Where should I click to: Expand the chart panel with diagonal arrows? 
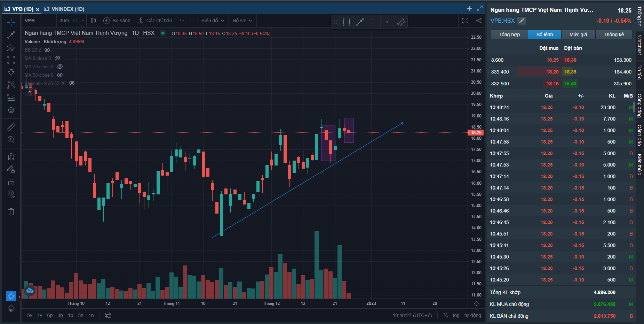click(x=480, y=8)
